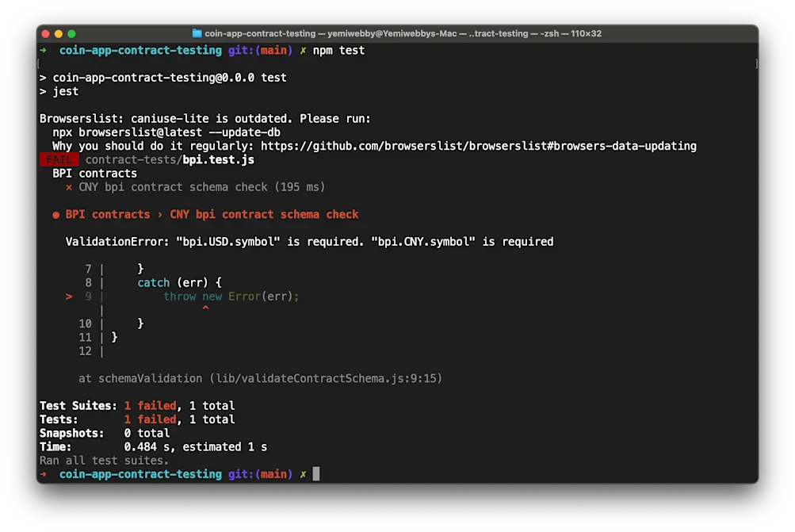The image size is (795, 532).
Task: Click the 'catch (err) {' code line
Action: click(179, 282)
